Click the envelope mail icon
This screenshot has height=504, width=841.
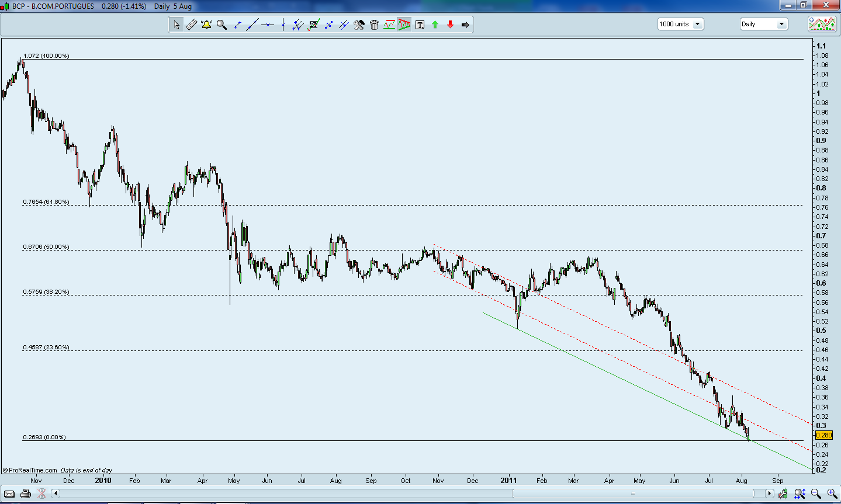9,493
